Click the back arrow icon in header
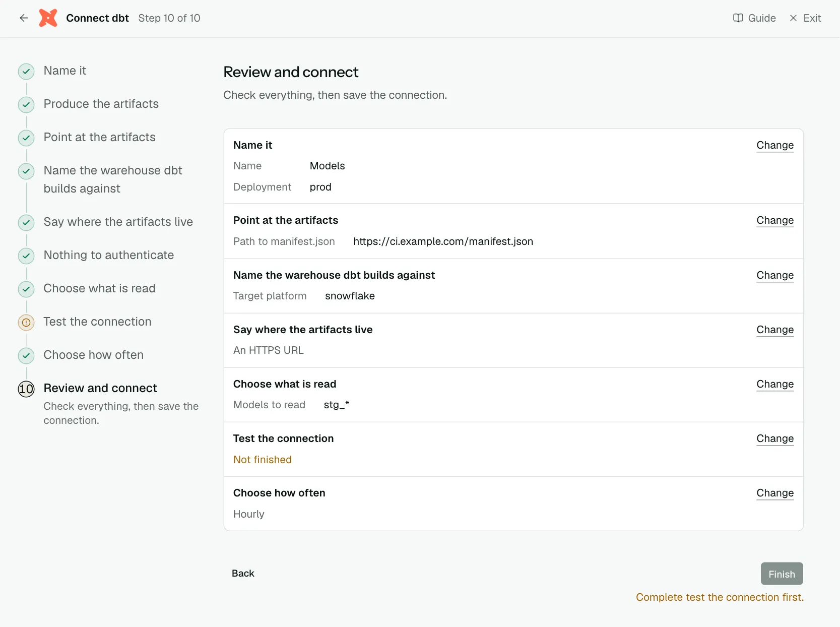Image resolution: width=840 pixels, height=627 pixels. pos(24,18)
